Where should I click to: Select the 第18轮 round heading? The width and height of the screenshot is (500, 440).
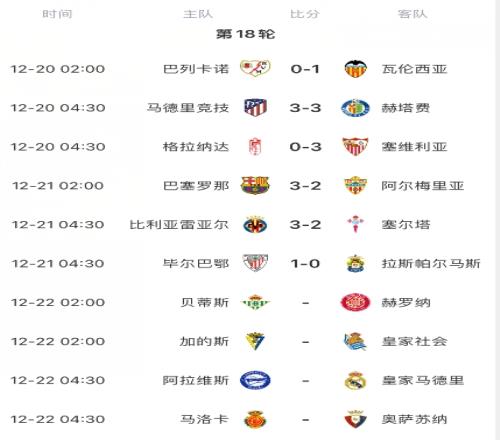246,34
